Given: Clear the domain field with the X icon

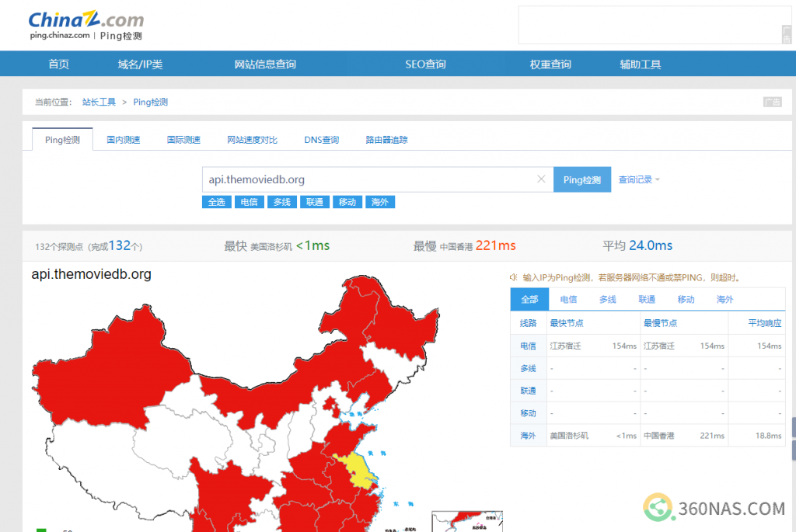Looking at the screenshot, I should 541,179.
